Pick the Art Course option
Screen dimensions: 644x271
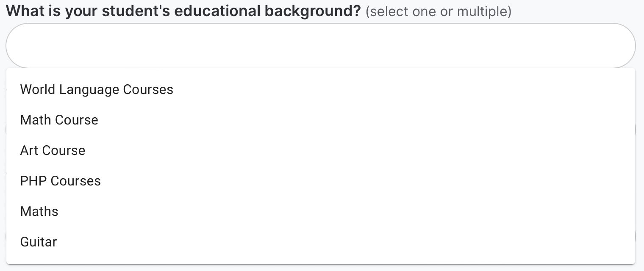[x=53, y=151]
